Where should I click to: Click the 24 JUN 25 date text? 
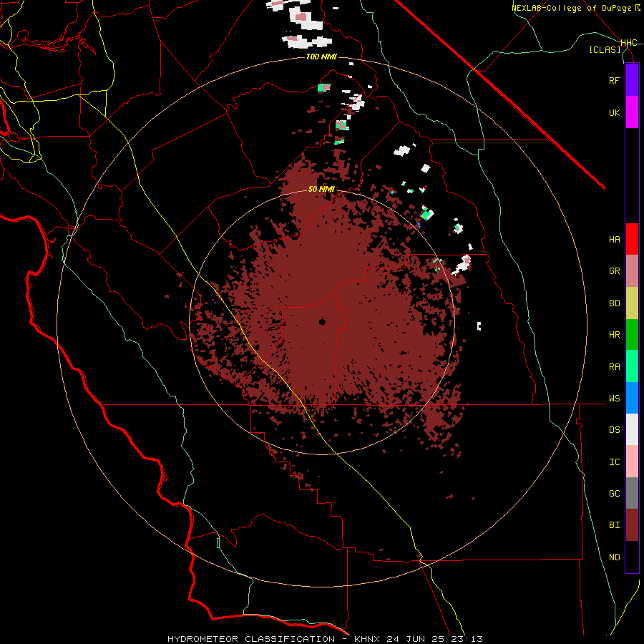coord(415,639)
